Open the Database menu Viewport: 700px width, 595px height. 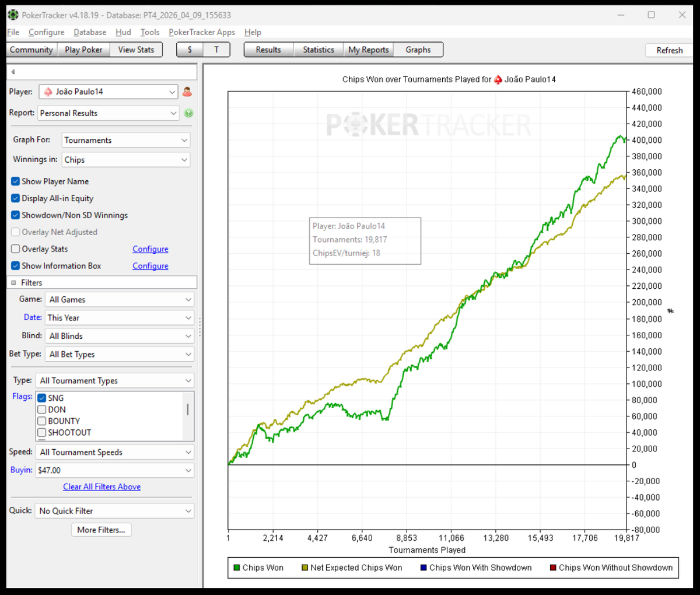[90, 32]
